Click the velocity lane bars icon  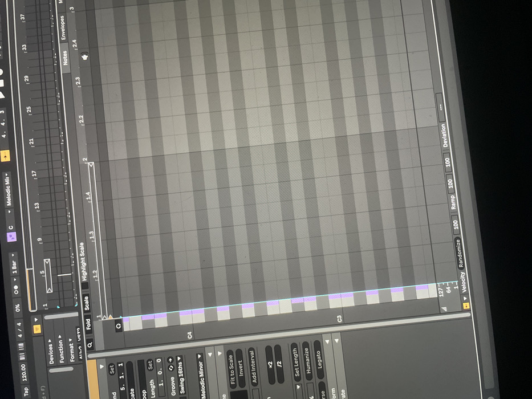pos(444,309)
